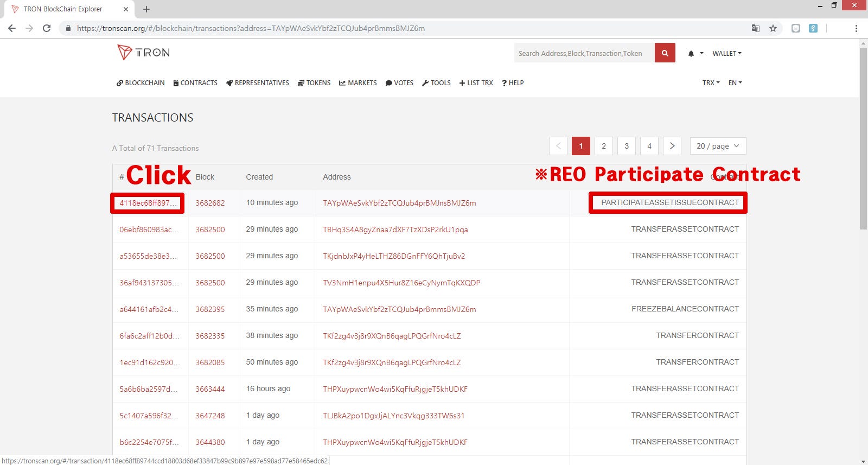Click the browser address bar URL
The image size is (868, 465).
tap(251, 28)
